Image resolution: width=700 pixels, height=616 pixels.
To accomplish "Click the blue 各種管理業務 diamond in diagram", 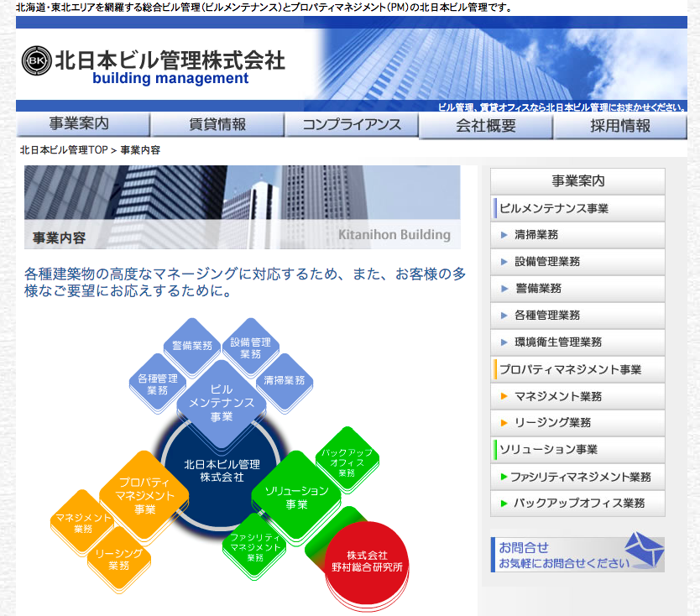I will pos(158,384).
